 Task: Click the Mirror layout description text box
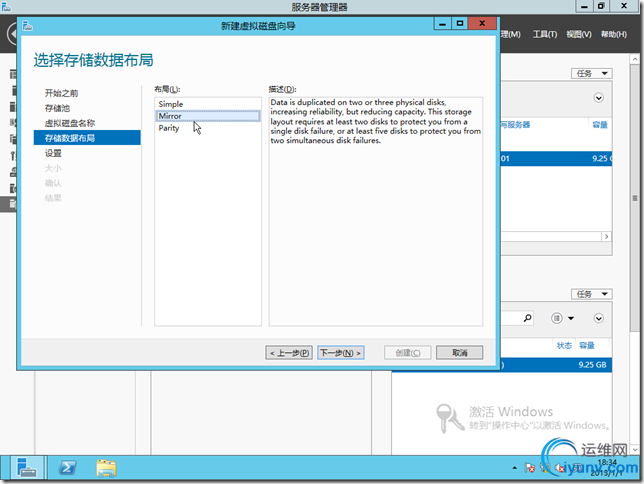pyautogui.click(x=376, y=211)
